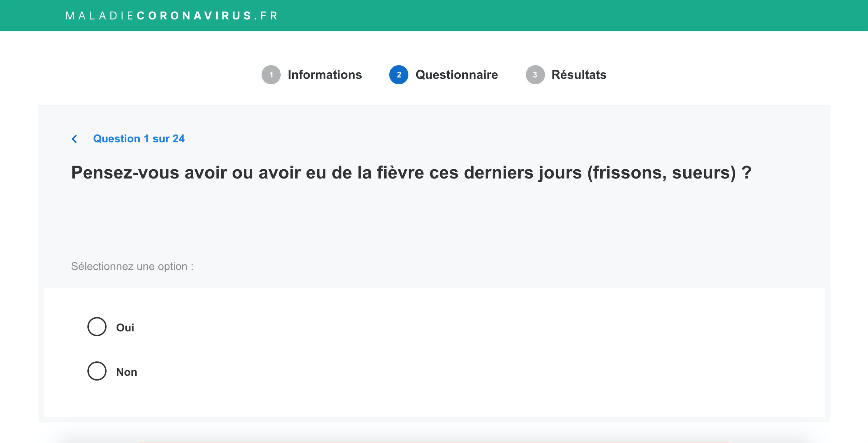
Task: Click the blue step 2 circle
Action: pyautogui.click(x=398, y=75)
